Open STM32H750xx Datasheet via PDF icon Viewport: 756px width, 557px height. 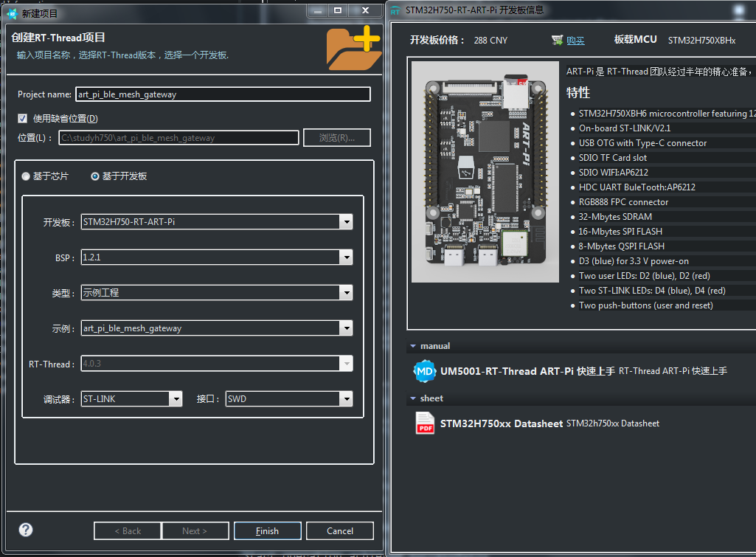click(x=424, y=423)
